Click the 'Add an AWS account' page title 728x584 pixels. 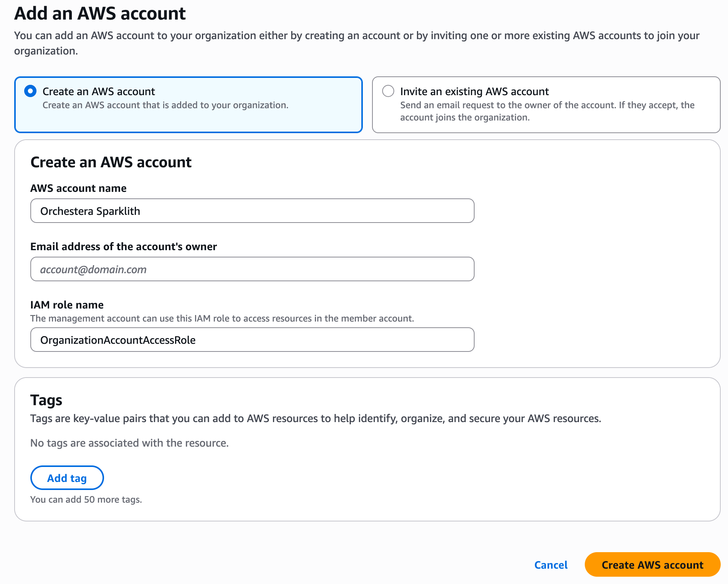(100, 13)
